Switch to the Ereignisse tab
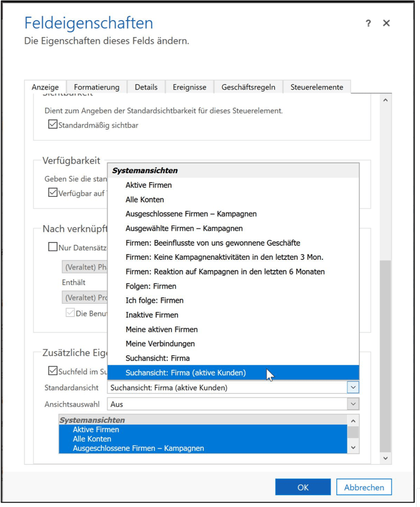This screenshot has width=420, height=507. pyautogui.click(x=189, y=87)
